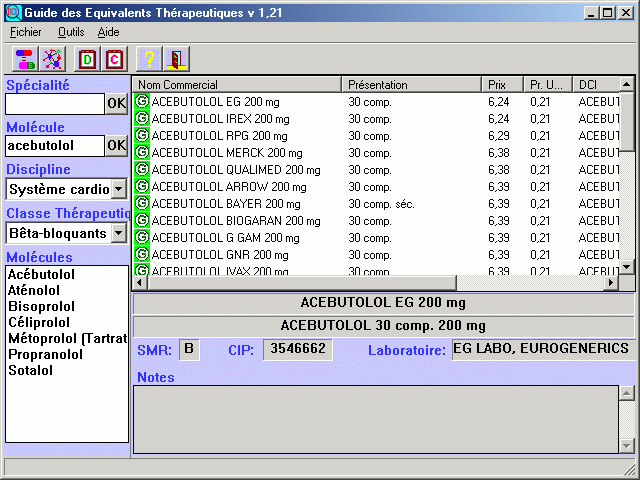Click the drug list scroll up arrow
Image resolution: width=640 pixels, height=480 pixels.
point(627,84)
